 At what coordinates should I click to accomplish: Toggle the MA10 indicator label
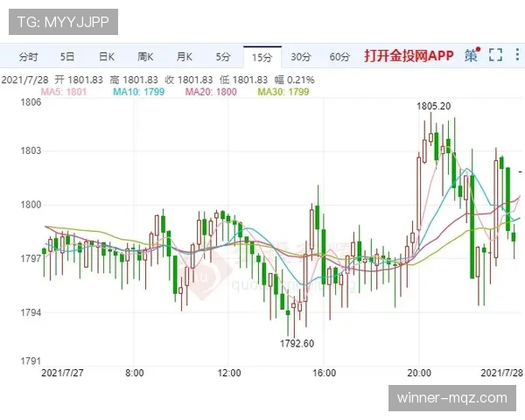138,92
